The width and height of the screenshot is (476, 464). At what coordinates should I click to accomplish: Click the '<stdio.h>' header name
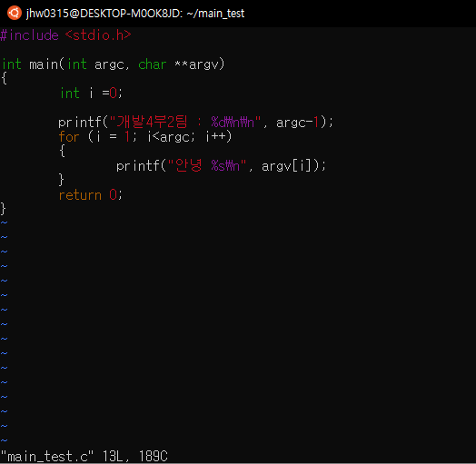coord(98,35)
